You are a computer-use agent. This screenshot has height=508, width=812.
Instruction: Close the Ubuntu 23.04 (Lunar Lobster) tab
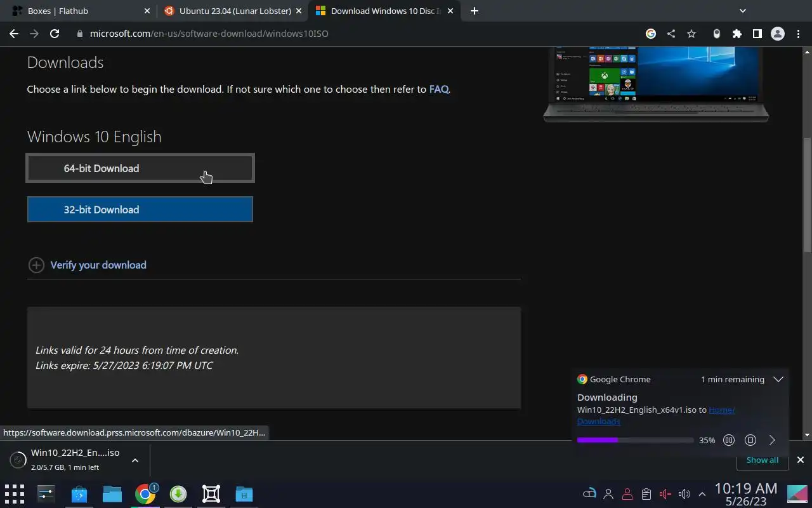click(x=299, y=11)
